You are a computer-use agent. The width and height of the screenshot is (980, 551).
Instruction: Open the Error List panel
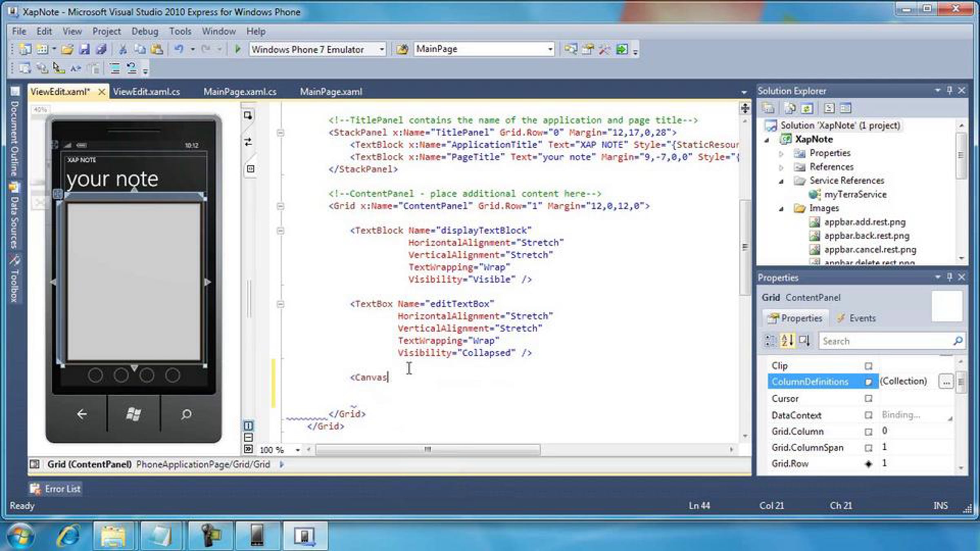[56, 489]
